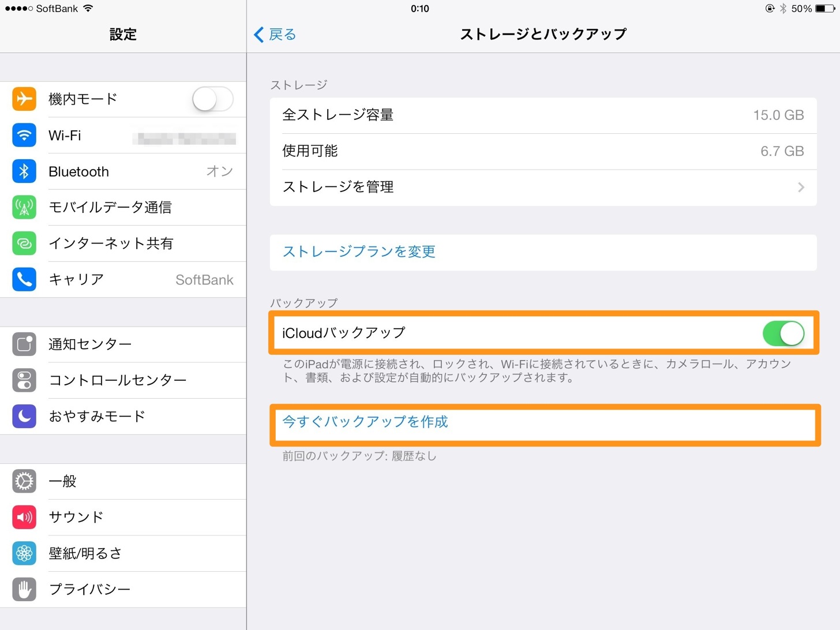This screenshot has width=840, height=630.
Task: Tap the Control Center icon
Action: coord(24,380)
